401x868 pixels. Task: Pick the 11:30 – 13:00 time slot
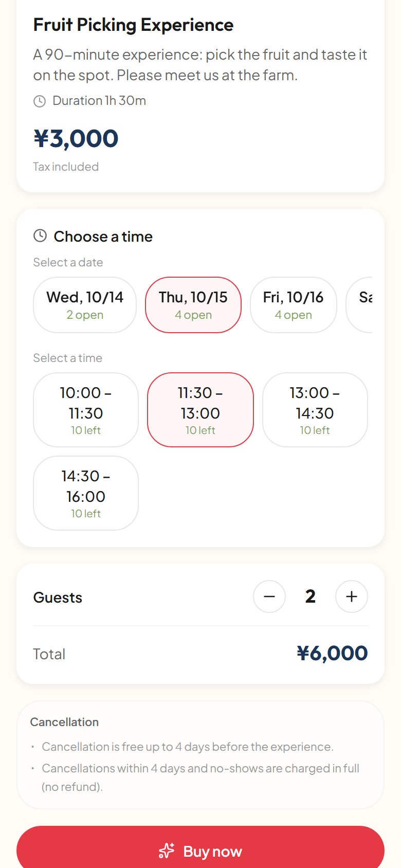[200, 410]
